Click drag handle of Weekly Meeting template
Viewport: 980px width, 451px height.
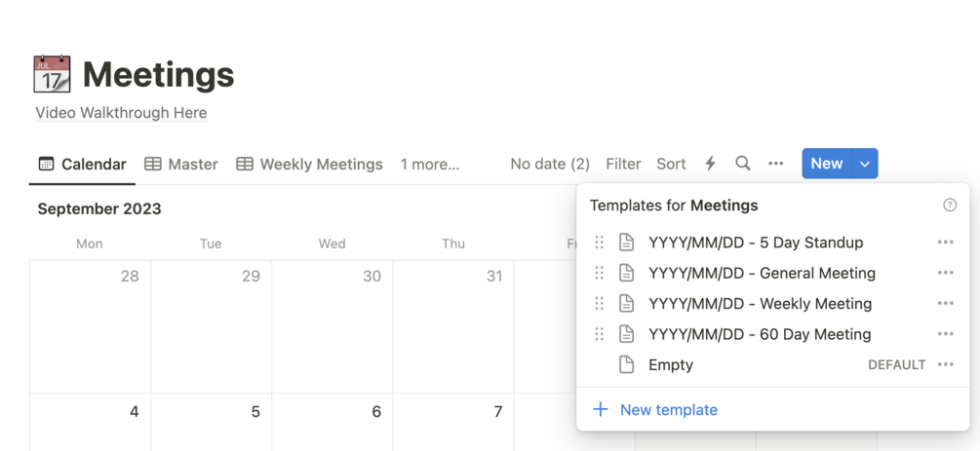tap(600, 304)
